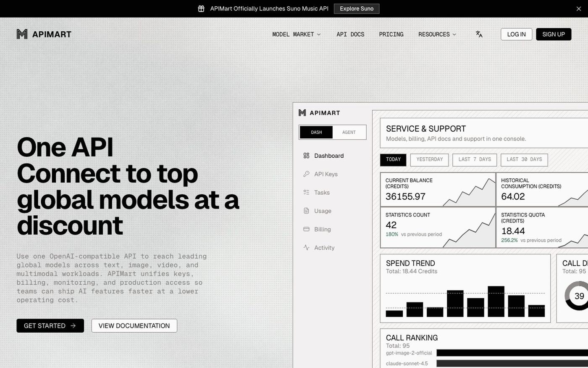588x368 pixels.
Task: Click the API Keys key icon
Action: (306, 174)
